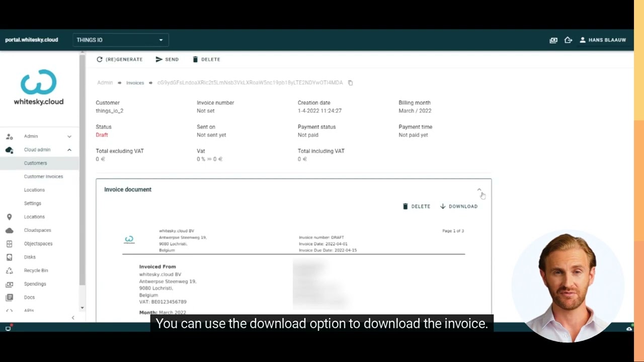Open Customer Invoices in the sidebar
644x362 pixels.
[x=43, y=176]
